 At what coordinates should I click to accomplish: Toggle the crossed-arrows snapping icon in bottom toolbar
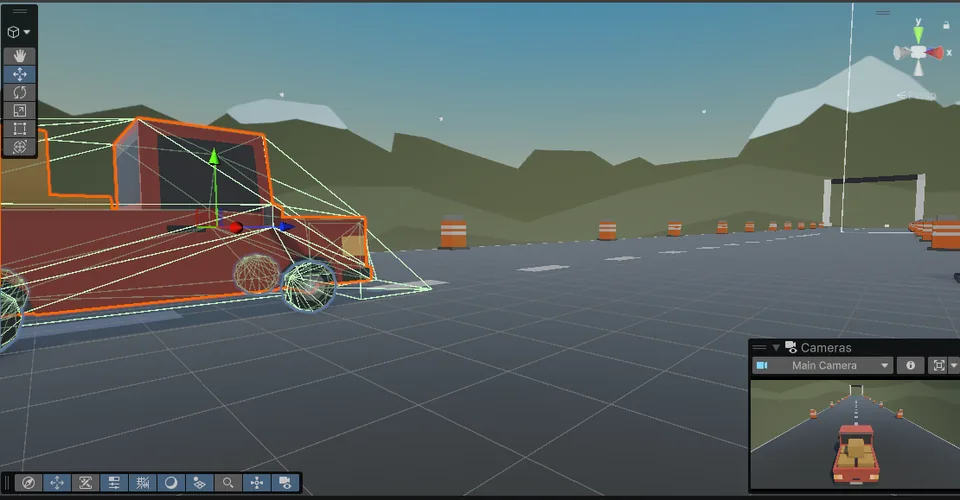(x=86, y=483)
